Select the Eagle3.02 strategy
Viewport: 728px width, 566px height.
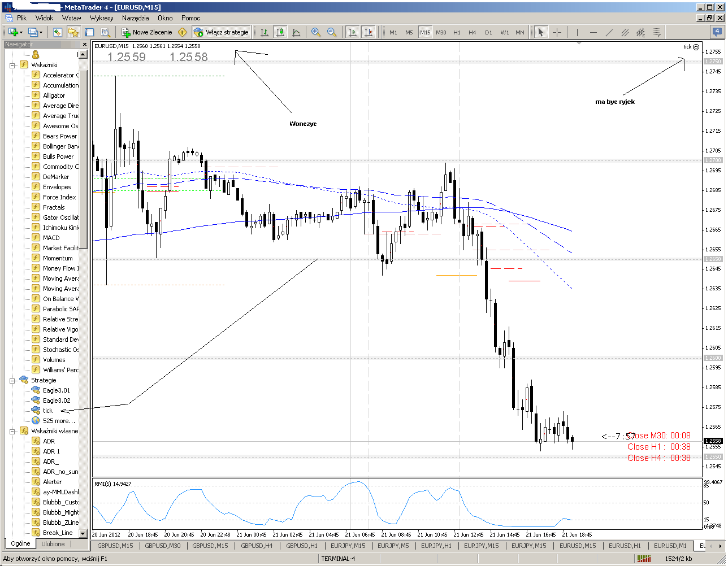pyautogui.click(x=57, y=400)
